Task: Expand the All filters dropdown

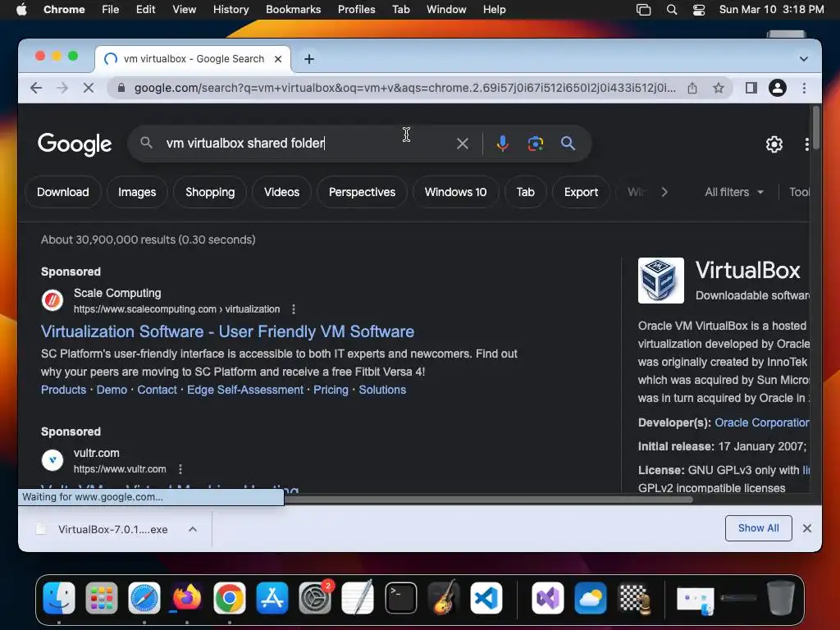Action: (x=734, y=192)
